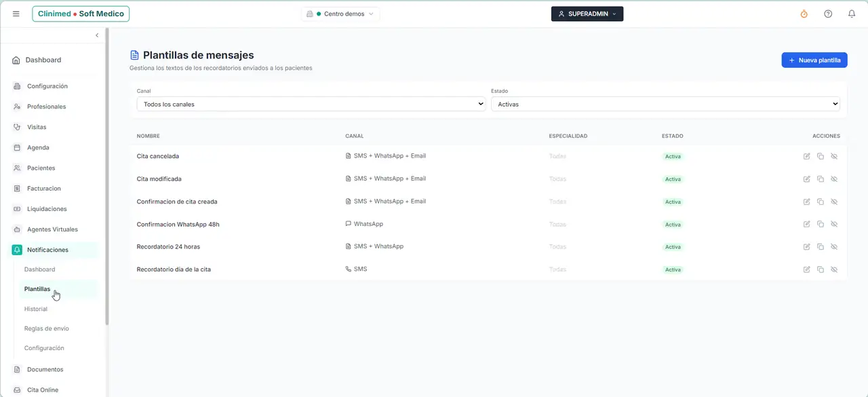The image size is (868, 397).
Task: Click the Clinimed Soft Medico logo
Action: [x=81, y=14]
